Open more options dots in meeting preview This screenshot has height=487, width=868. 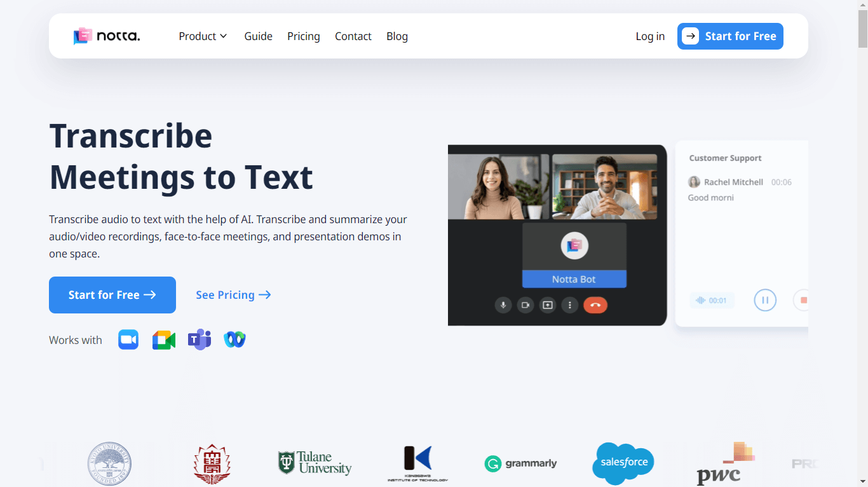coord(570,305)
